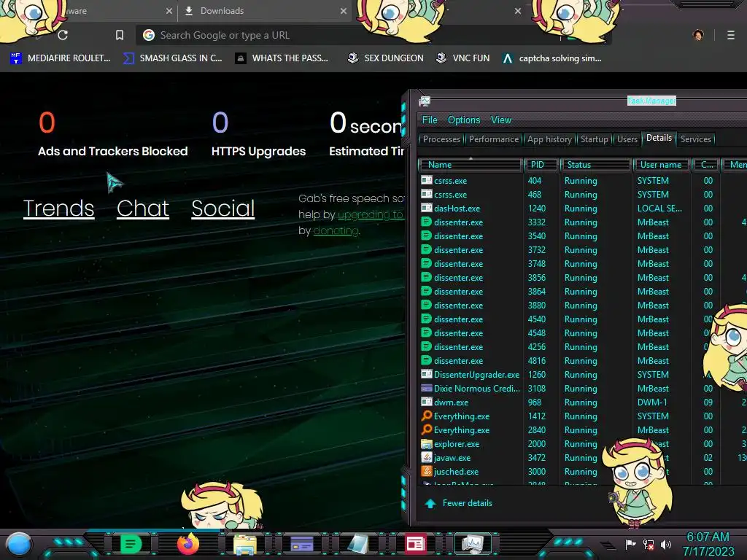Open File Explorer from the taskbar
The width and height of the screenshot is (747, 560).
coord(245,544)
